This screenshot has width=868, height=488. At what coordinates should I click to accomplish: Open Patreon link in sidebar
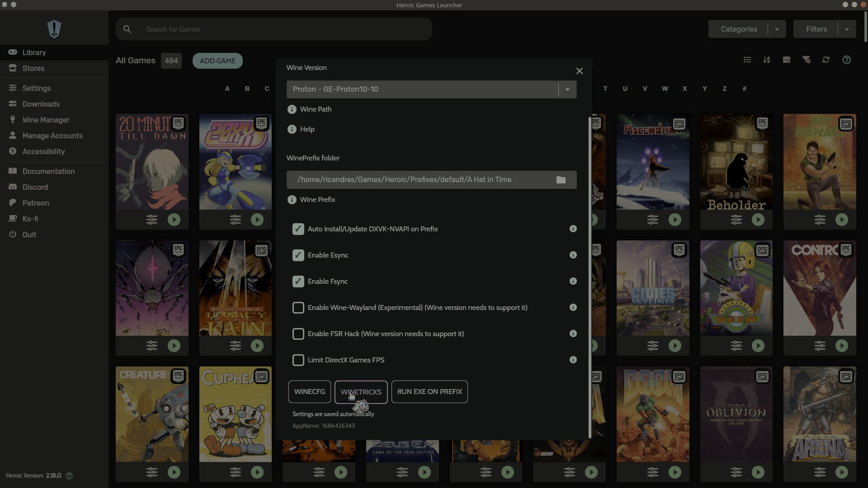tap(54, 203)
